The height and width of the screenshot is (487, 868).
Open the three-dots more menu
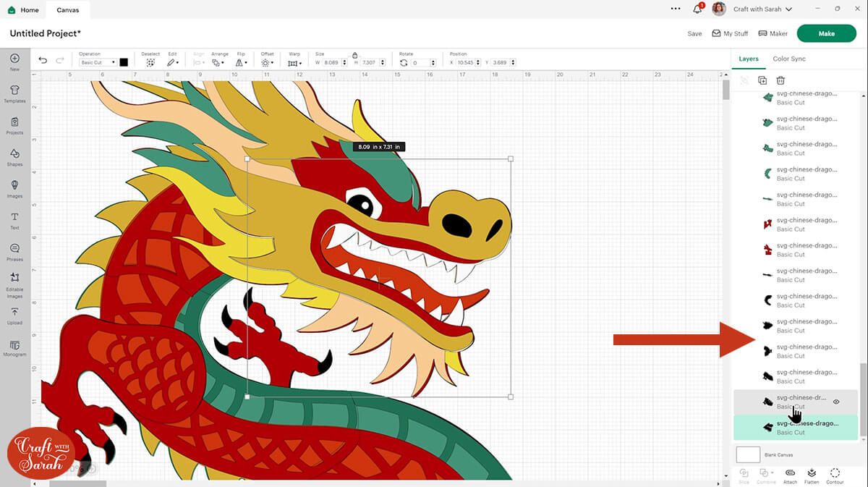(x=676, y=9)
